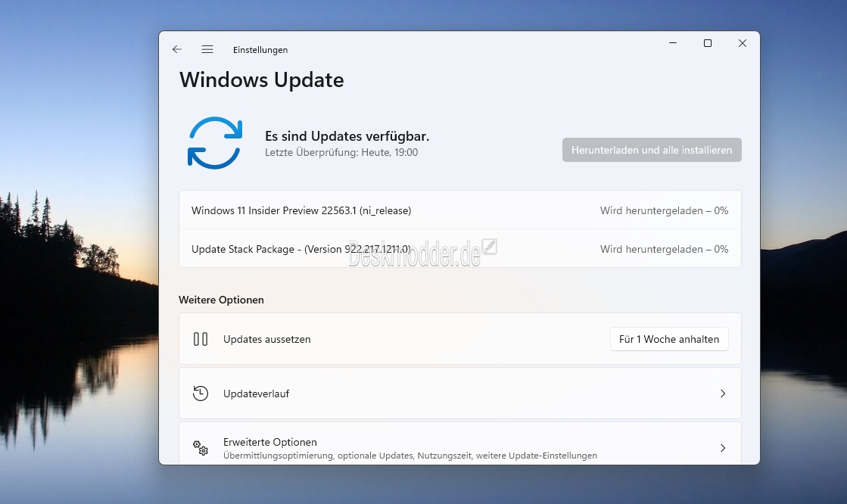Image resolution: width=847 pixels, height=504 pixels.
Task: Maximize the Einstellungen window
Action: (707, 43)
